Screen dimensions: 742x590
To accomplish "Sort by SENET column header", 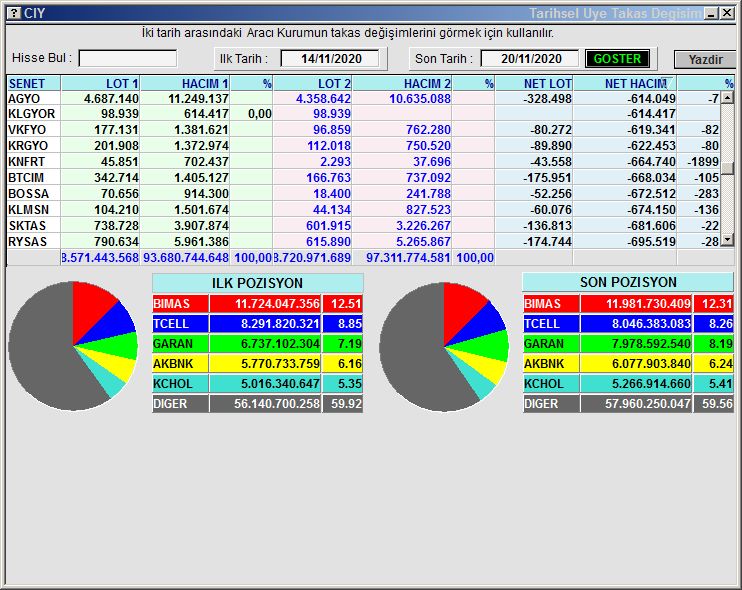I will (x=33, y=84).
